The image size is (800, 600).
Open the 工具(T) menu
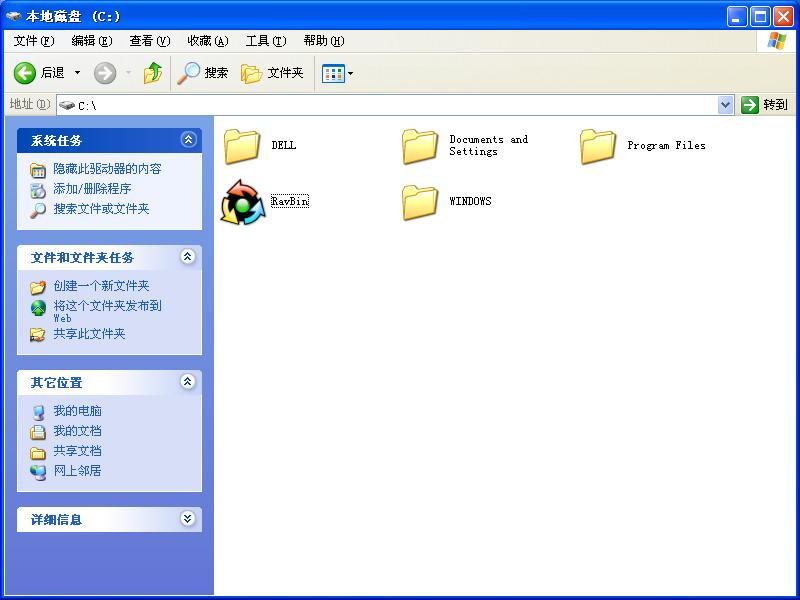click(266, 41)
